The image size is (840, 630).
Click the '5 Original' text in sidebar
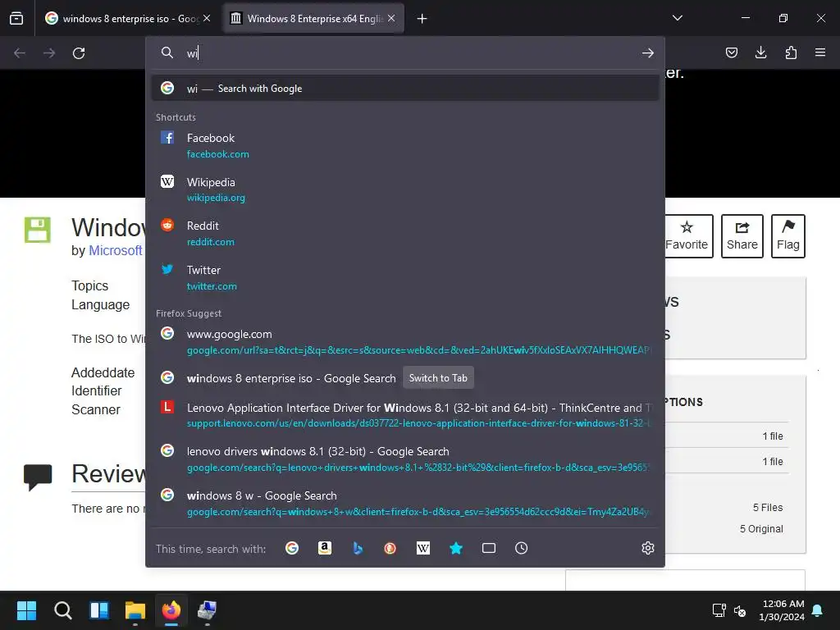(761, 529)
